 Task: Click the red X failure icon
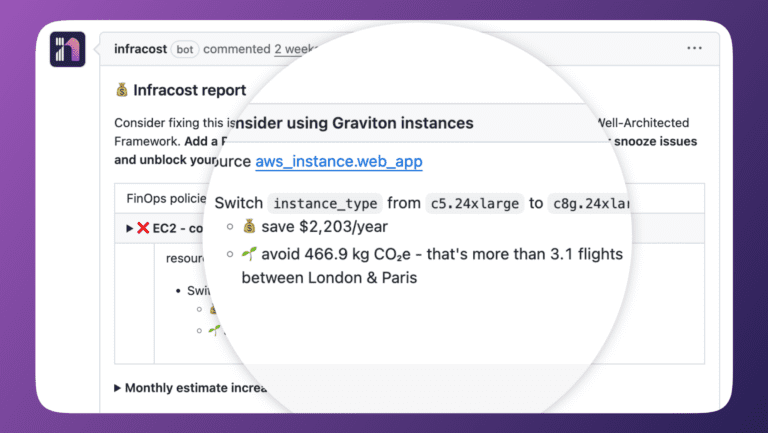143,228
